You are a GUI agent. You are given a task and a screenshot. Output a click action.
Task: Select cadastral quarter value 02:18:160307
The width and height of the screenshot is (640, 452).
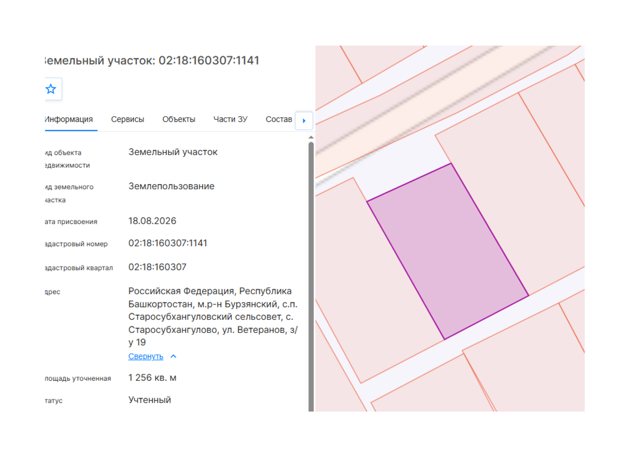(157, 267)
